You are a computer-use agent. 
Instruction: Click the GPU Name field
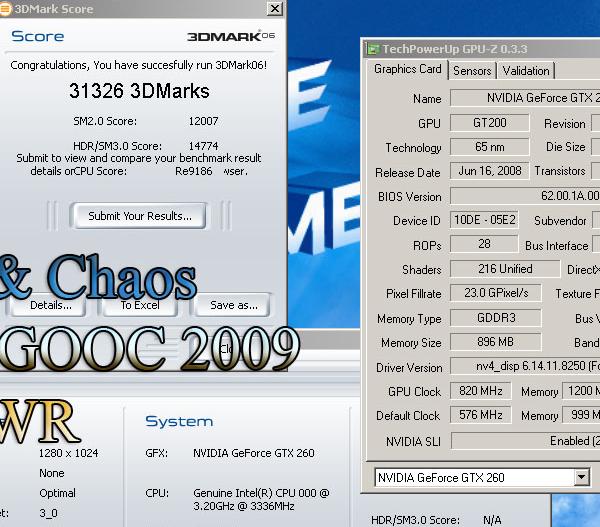525,98
